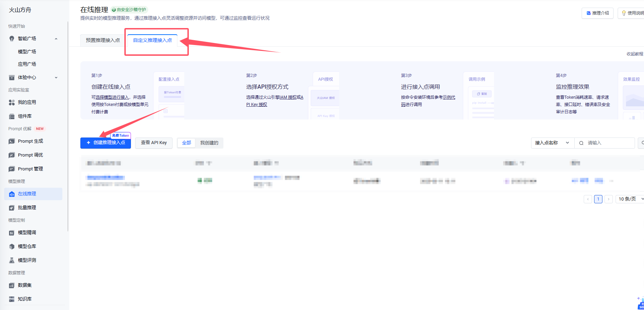
Task: Open 知识库 in sidebar
Action: coord(33,299)
